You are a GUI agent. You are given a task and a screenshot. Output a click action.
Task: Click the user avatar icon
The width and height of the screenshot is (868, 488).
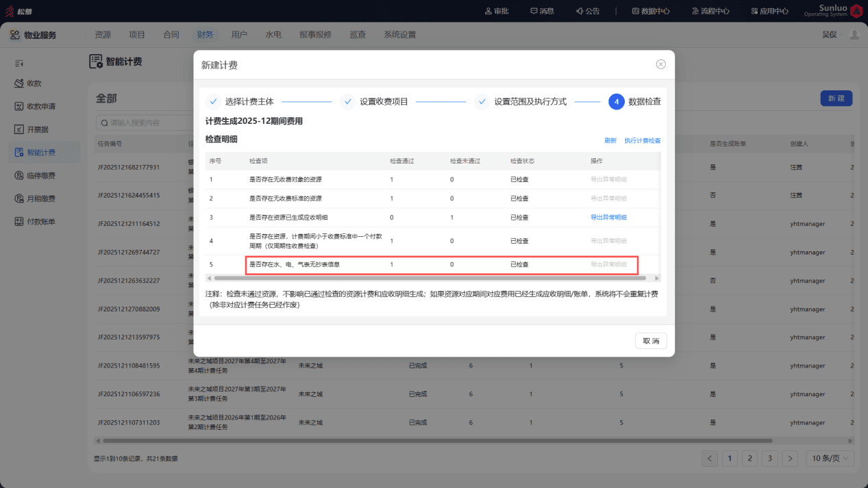(854, 35)
